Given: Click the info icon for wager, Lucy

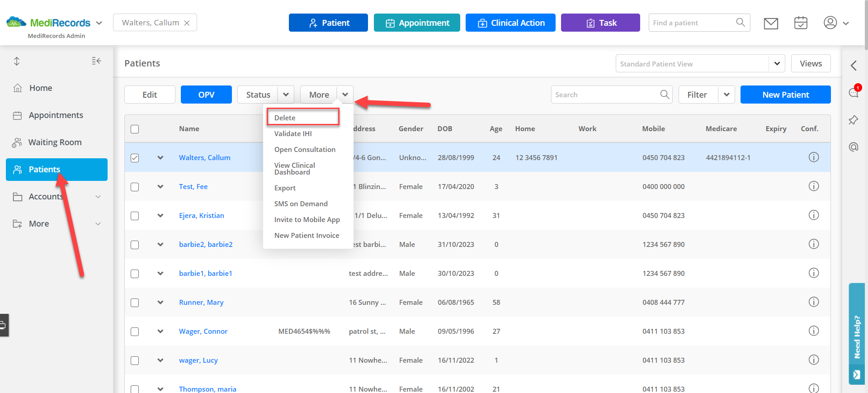Looking at the screenshot, I should (x=814, y=360).
